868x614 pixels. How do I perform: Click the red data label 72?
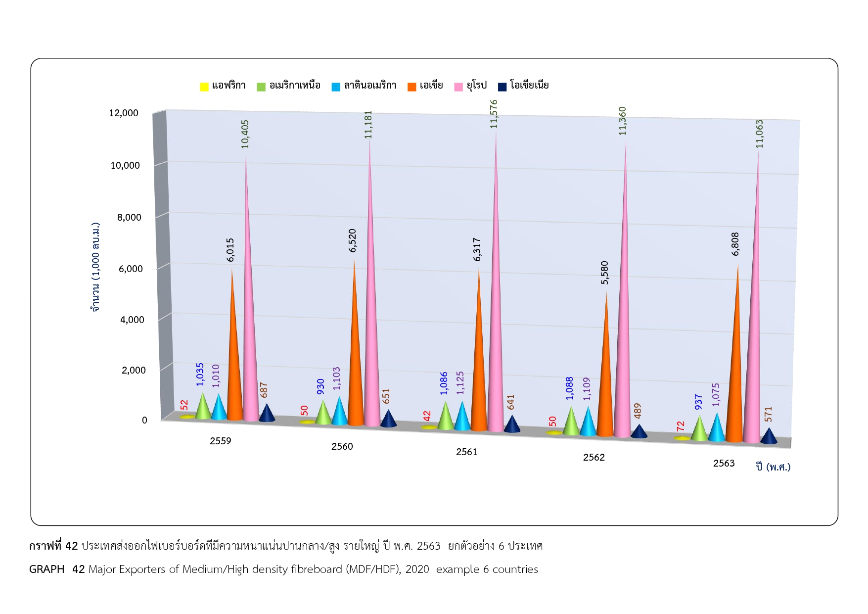tap(681, 426)
